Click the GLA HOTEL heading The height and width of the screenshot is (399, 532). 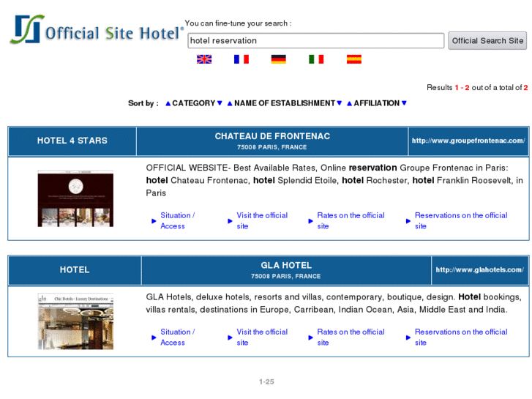[286, 265]
